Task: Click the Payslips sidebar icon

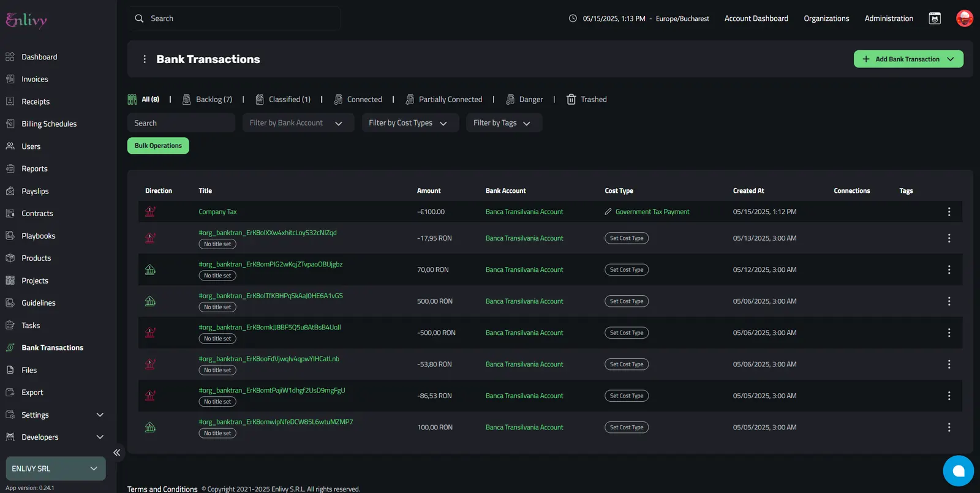Action: pos(10,191)
